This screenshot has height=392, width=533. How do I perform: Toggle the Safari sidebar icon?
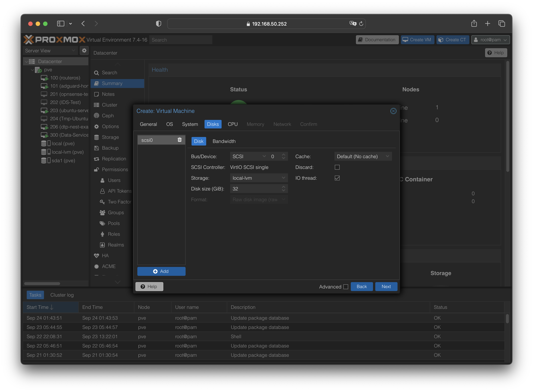(x=61, y=24)
